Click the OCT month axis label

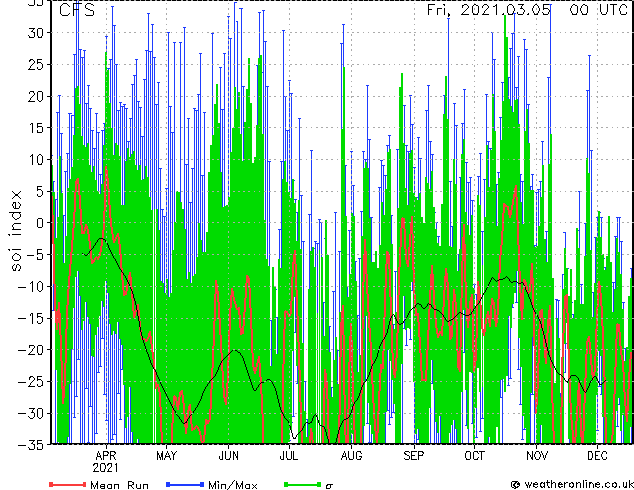pos(474,456)
